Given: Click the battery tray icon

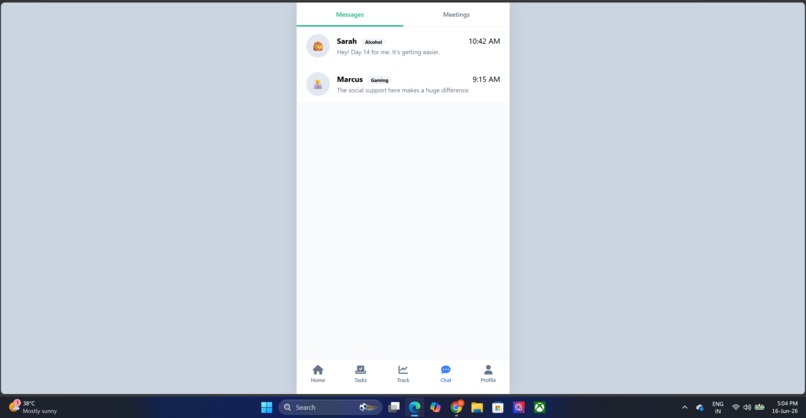Looking at the screenshot, I should click(x=759, y=407).
